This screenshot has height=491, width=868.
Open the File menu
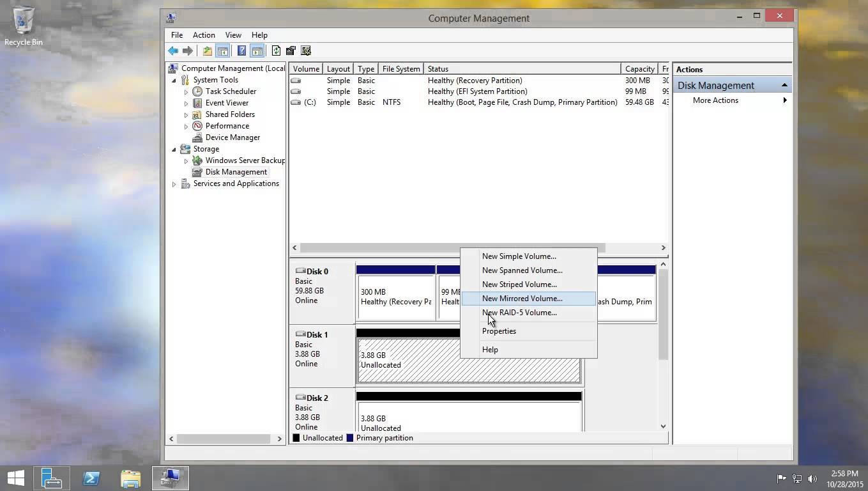(x=177, y=35)
